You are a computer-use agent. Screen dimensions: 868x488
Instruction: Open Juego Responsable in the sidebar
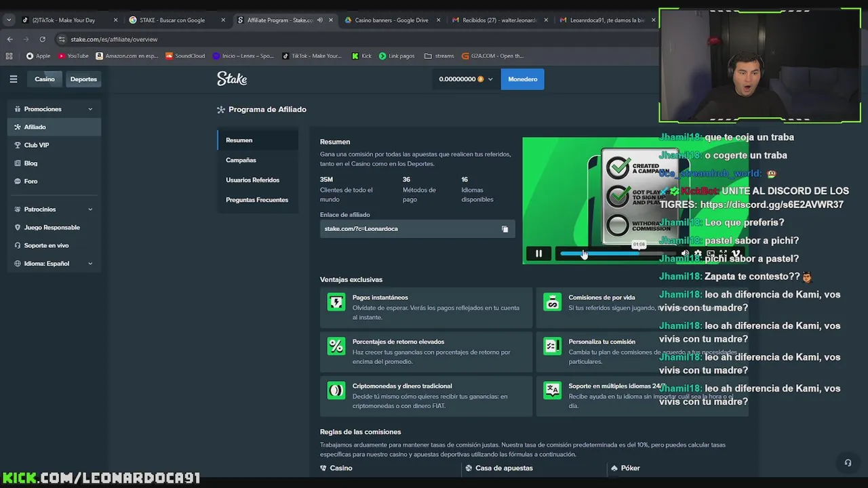tap(54, 228)
